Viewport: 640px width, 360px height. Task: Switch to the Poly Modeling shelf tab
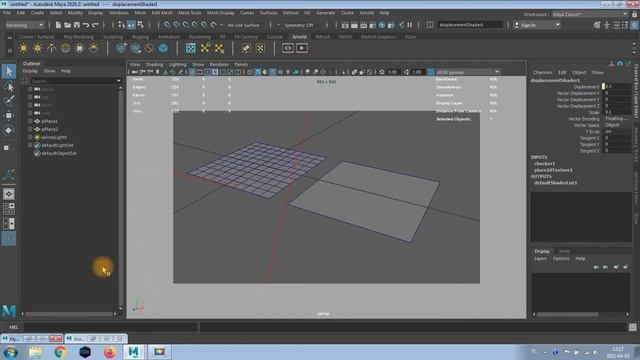(x=78, y=37)
